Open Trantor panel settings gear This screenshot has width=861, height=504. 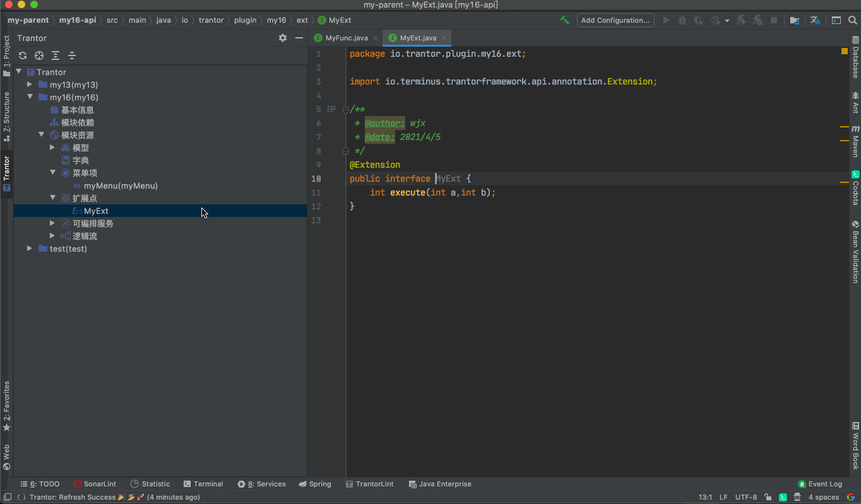point(283,38)
